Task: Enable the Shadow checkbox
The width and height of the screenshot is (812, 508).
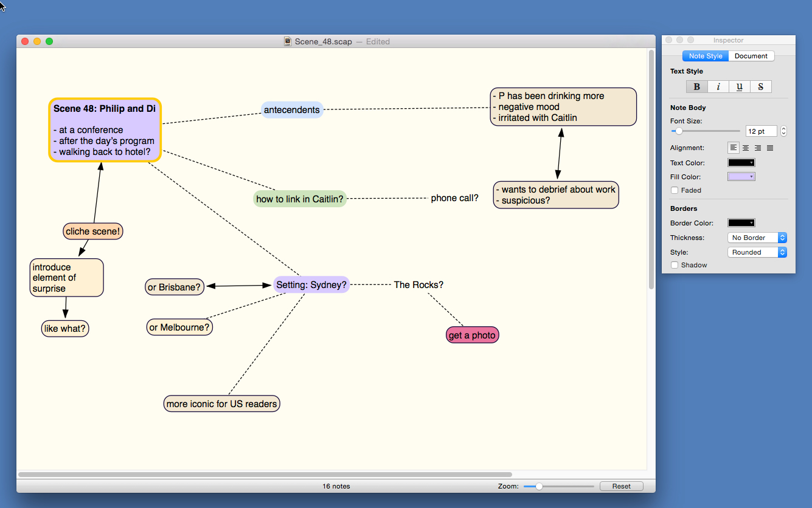Action: click(x=675, y=265)
